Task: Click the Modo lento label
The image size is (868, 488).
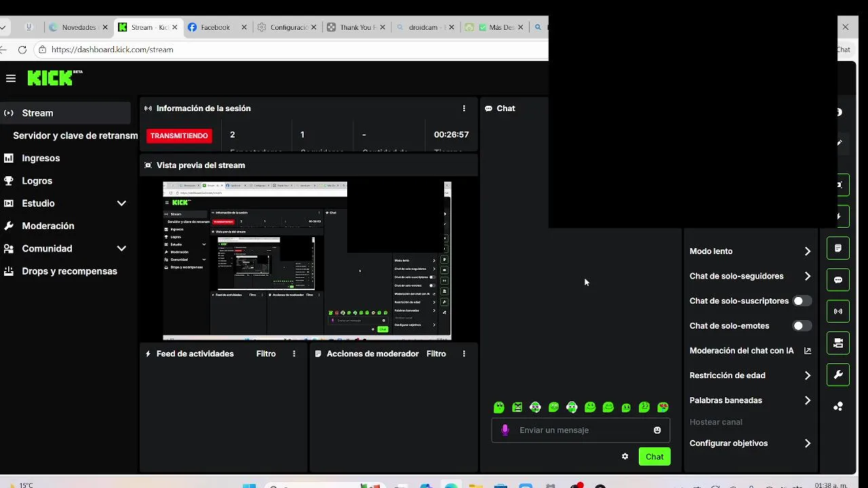Action: [711, 251]
